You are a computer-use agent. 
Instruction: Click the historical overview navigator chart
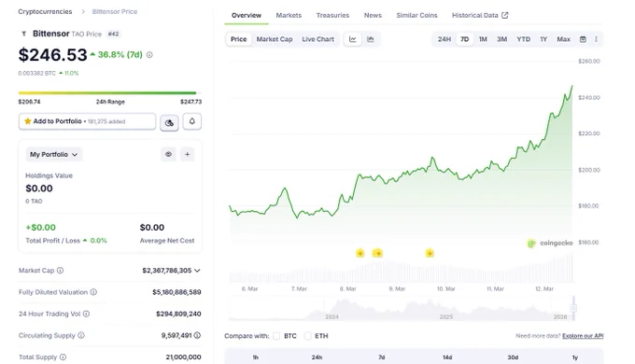pyautogui.click(x=401, y=309)
